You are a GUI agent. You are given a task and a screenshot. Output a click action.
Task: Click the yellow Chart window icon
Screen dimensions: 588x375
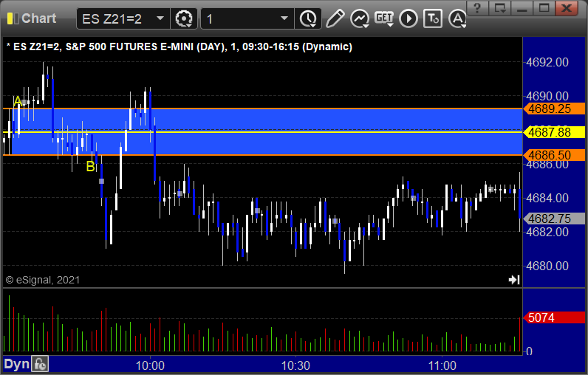coord(13,18)
